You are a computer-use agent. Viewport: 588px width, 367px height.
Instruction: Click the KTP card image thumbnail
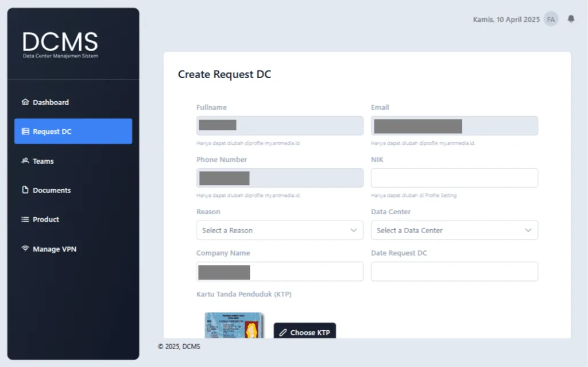(x=234, y=326)
